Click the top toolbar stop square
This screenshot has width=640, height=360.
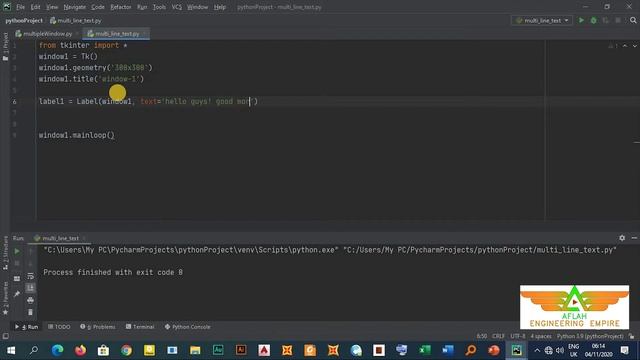[x=618, y=20]
